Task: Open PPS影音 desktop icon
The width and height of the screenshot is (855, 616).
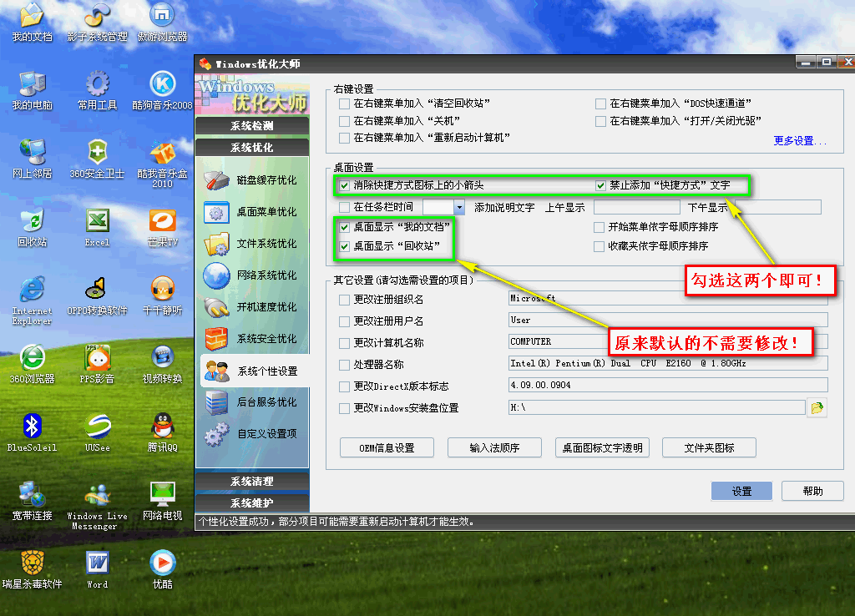Action: pyautogui.click(x=97, y=364)
